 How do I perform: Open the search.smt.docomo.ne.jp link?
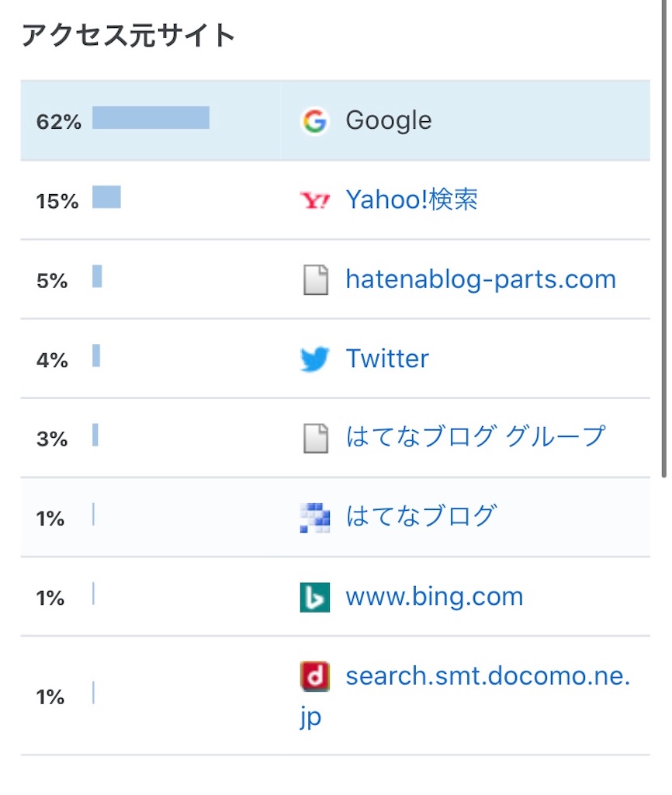(x=466, y=696)
